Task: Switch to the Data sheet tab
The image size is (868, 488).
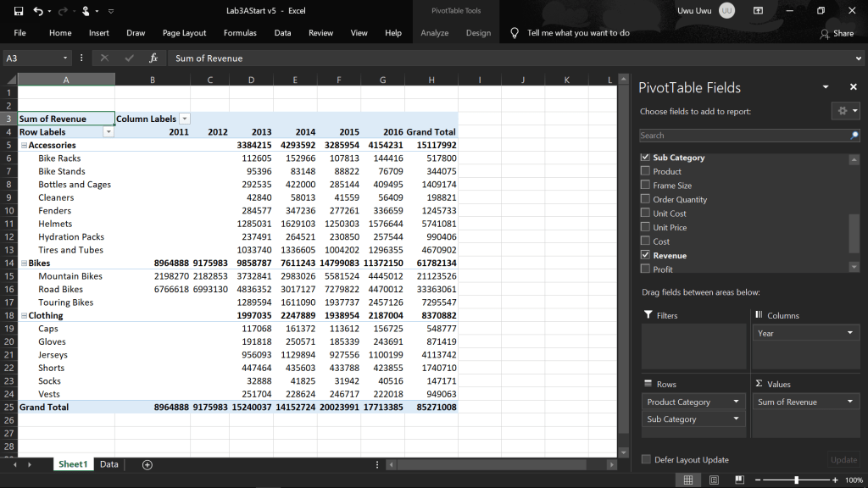Action: pyautogui.click(x=108, y=464)
